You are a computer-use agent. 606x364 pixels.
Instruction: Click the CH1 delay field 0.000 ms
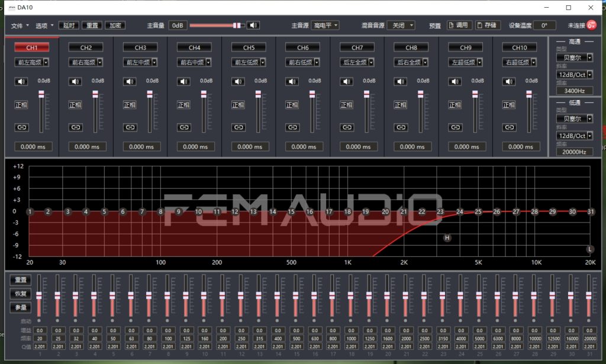[x=33, y=147]
